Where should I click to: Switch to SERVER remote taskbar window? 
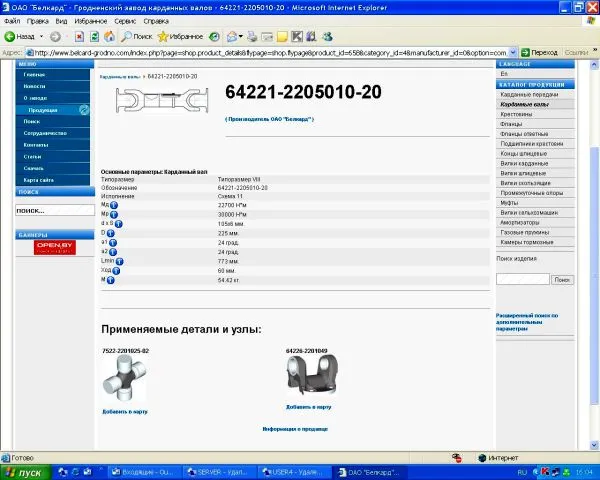click(x=218, y=473)
